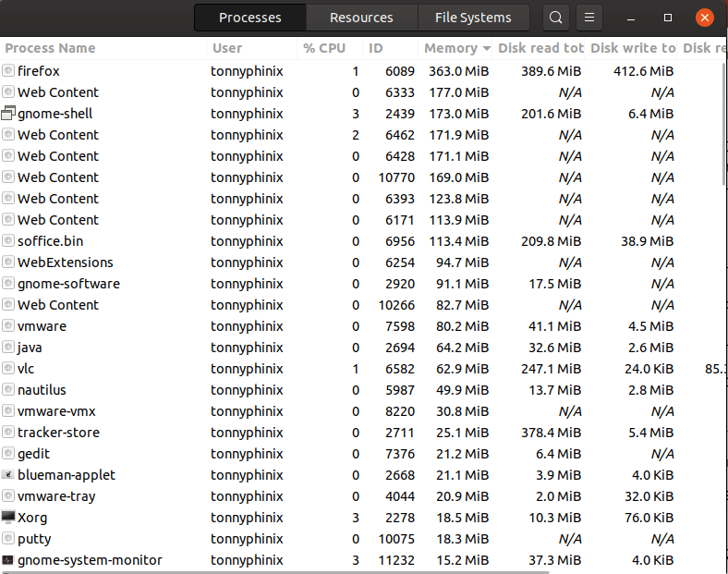728x574 pixels.
Task: Click icon of Web Content row 6462
Action: (8, 135)
